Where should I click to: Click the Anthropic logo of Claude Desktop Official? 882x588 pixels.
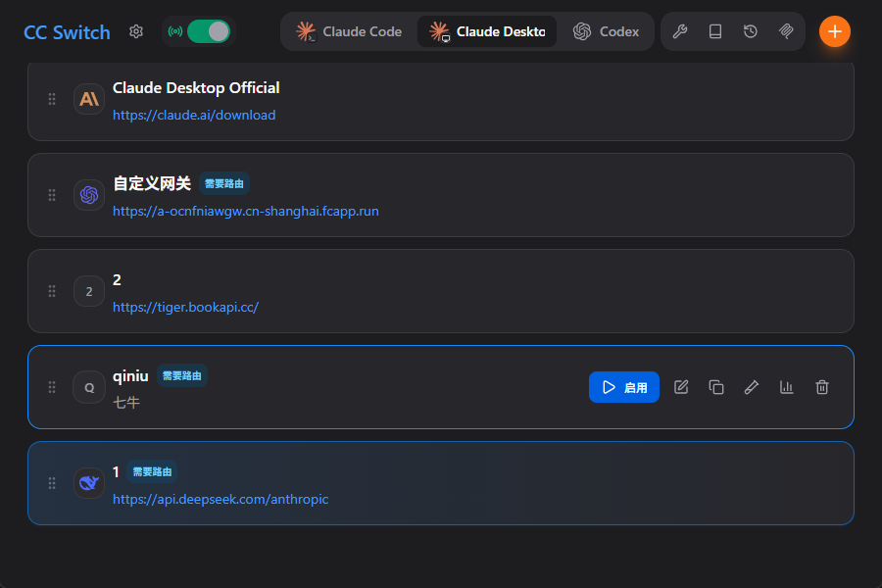[89, 99]
